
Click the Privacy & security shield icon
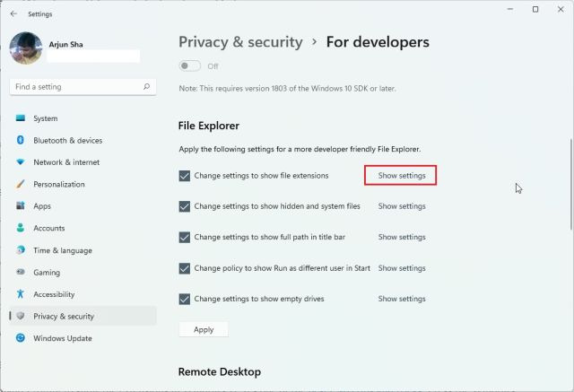click(21, 316)
